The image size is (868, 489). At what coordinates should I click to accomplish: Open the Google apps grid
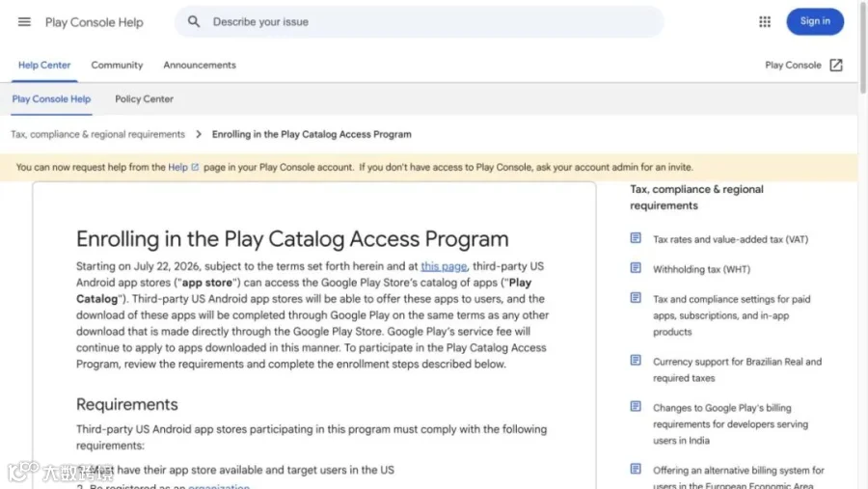(x=765, y=21)
